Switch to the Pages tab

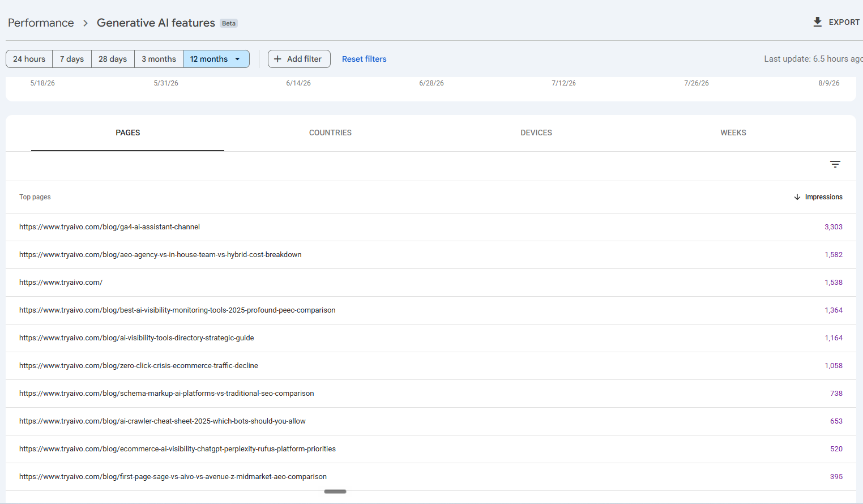tap(127, 133)
